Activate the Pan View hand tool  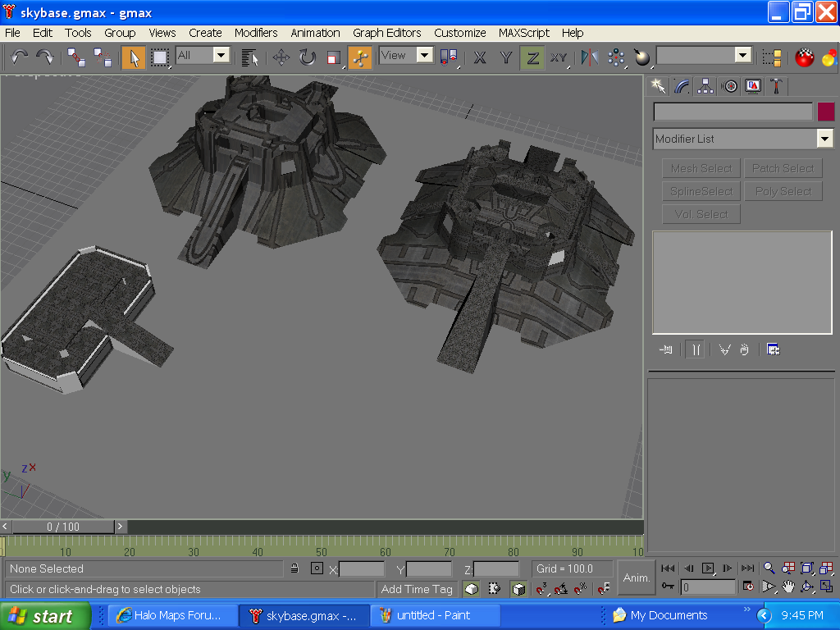point(787,587)
